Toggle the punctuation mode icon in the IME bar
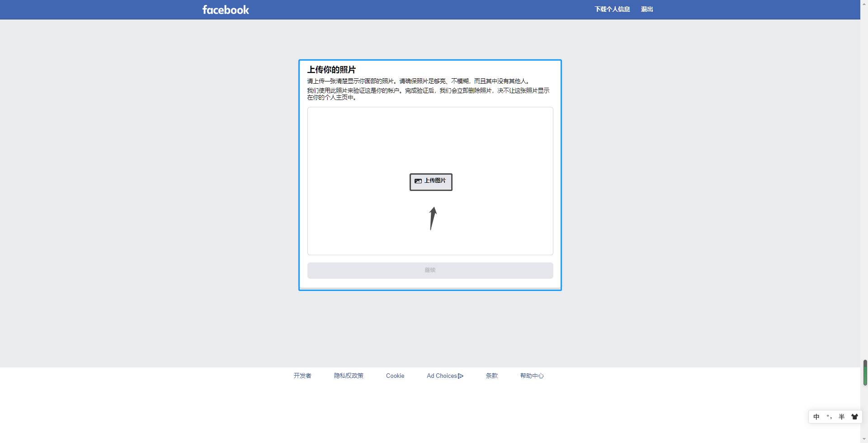The image size is (868, 443). (829, 417)
